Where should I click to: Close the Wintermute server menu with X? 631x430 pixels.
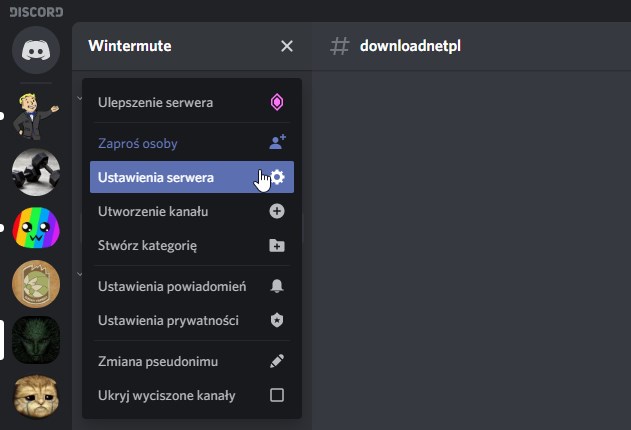[287, 46]
